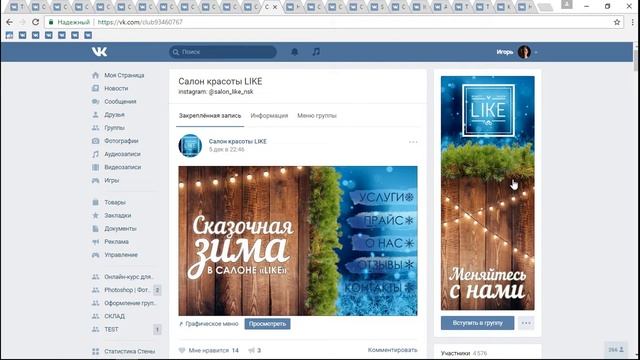Click the Закладки star icon in sidebar
640x360 pixels.
[96, 215]
